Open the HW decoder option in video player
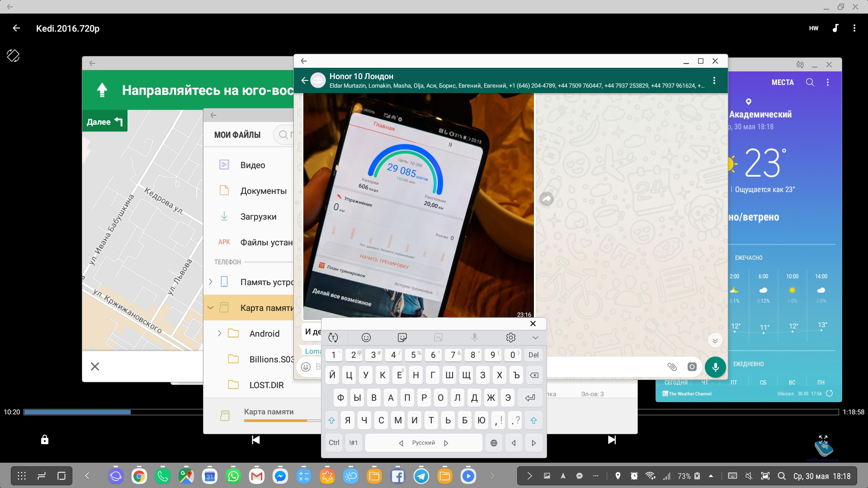Screen dimensions: 868x488 [x=814, y=28]
